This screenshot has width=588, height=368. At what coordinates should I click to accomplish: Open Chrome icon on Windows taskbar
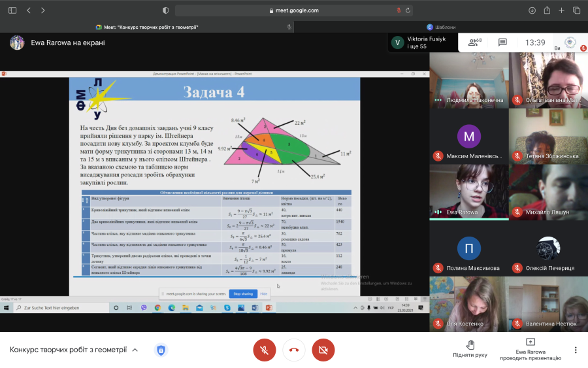pyautogui.click(x=157, y=308)
